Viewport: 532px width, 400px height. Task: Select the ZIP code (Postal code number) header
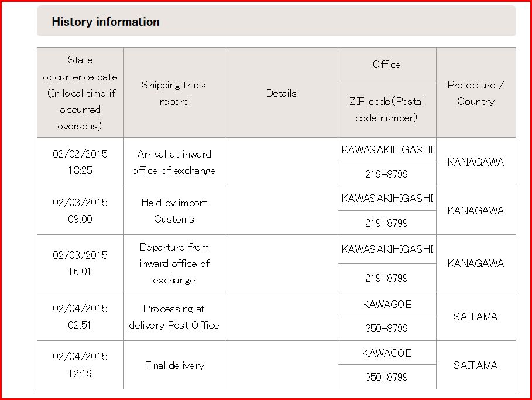point(386,110)
